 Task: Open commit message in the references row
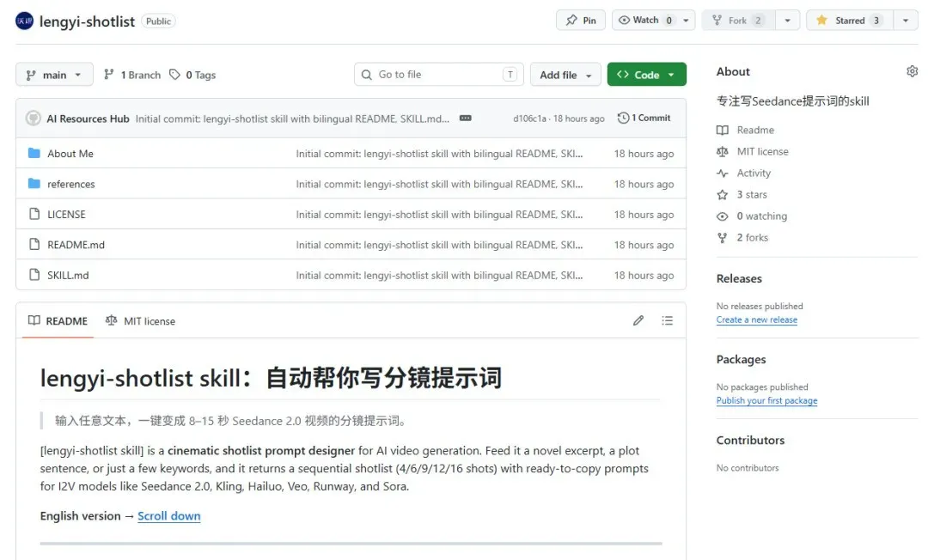point(439,184)
